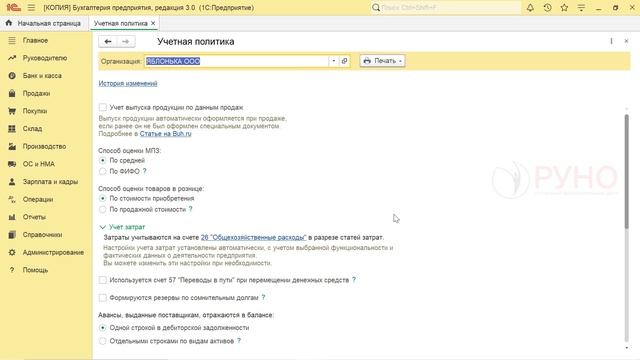
Task: Click Администрирование gear icon
Action: (x=12, y=252)
